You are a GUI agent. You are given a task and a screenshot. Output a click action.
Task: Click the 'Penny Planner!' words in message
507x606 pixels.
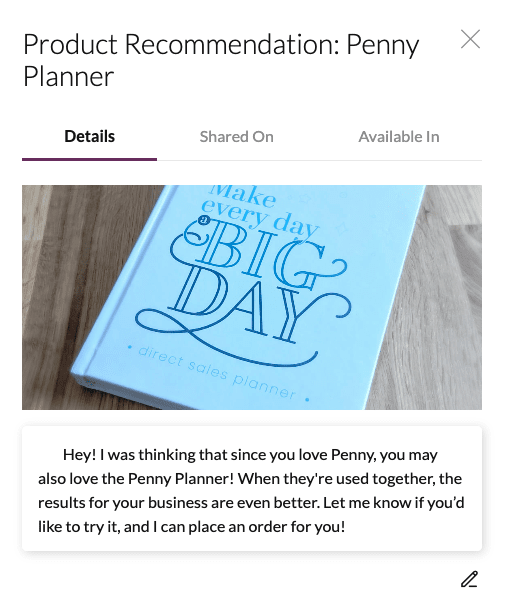(x=181, y=479)
